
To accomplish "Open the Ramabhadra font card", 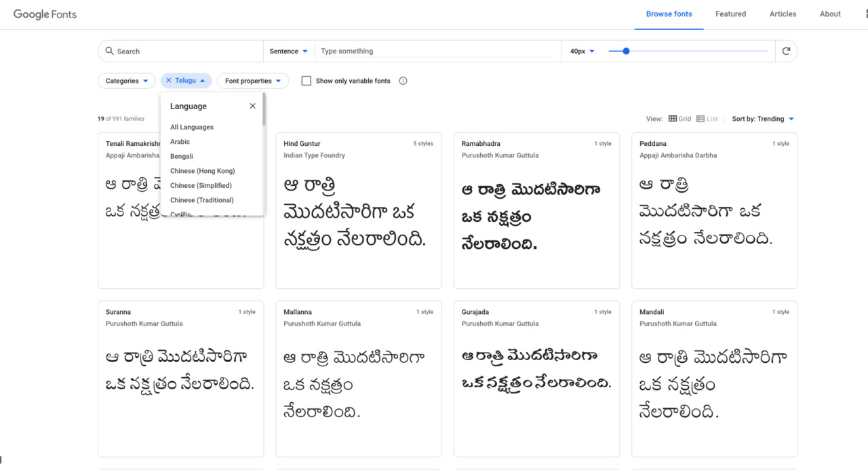I will pyautogui.click(x=536, y=210).
